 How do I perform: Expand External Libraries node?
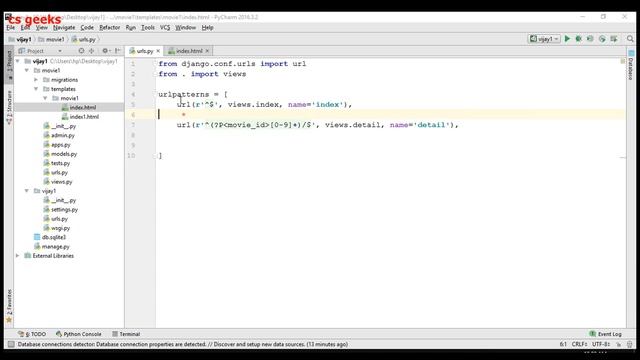[x=18, y=256]
